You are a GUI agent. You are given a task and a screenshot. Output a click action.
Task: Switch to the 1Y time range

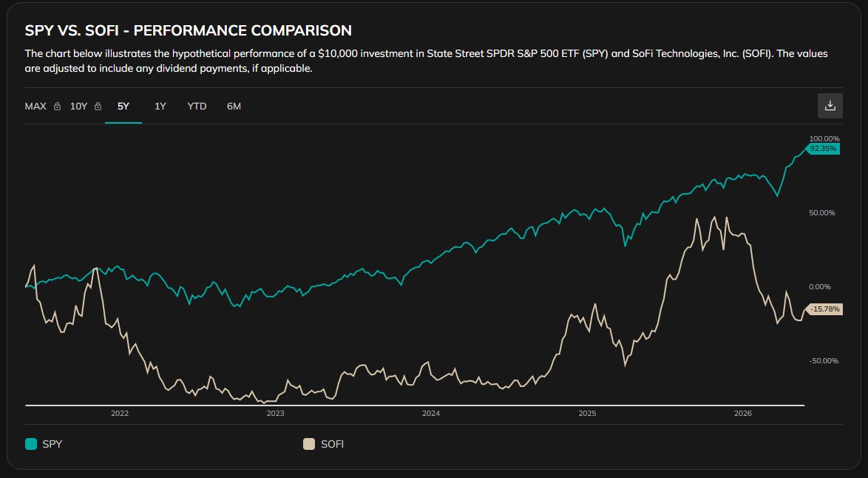point(160,107)
